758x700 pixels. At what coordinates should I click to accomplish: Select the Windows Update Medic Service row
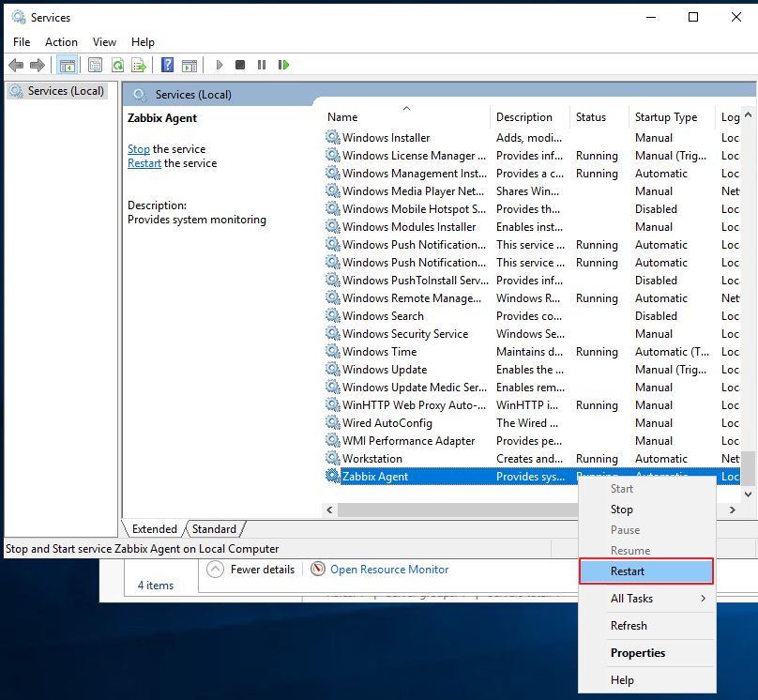(532, 388)
